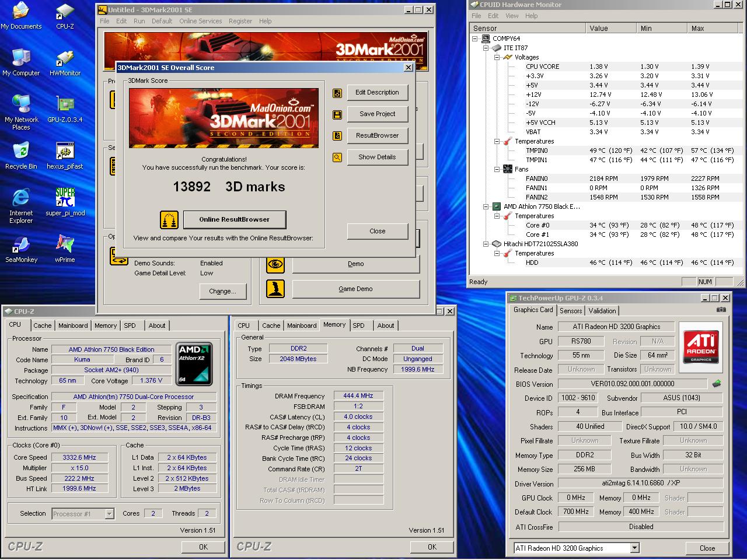Open the GPU-Z graphics card dropdown

tap(634, 548)
